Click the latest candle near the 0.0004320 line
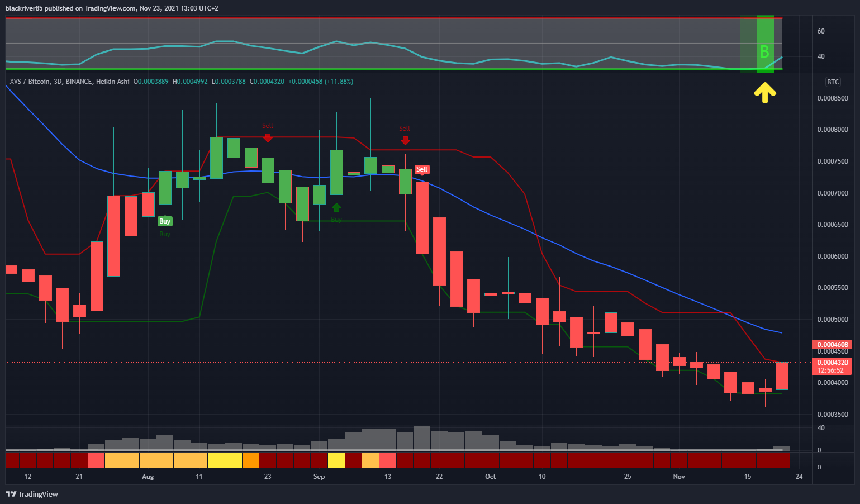 (x=782, y=376)
